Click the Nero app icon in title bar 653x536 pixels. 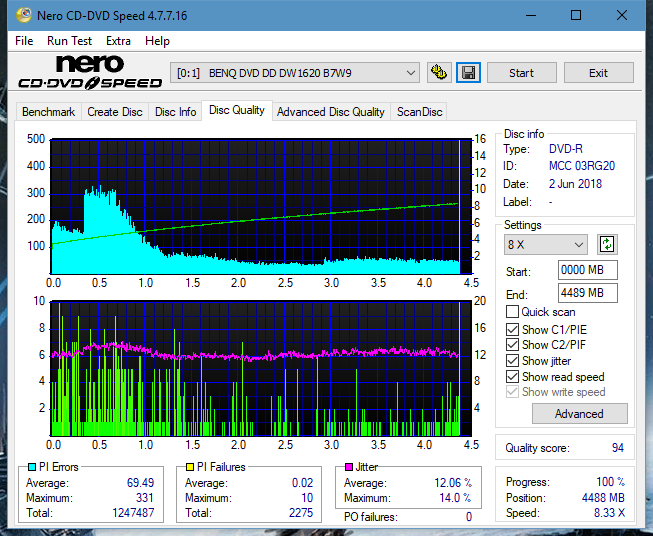pos(24,15)
